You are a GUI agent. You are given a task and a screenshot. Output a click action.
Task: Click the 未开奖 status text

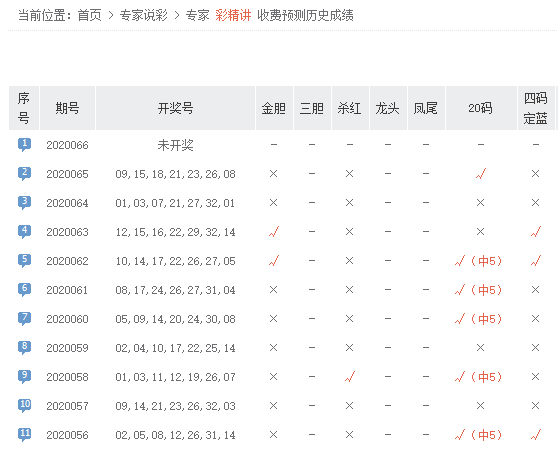[x=175, y=145]
